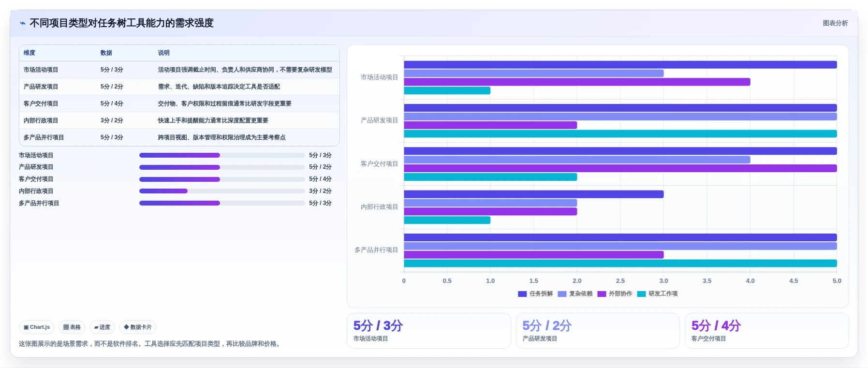The width and height of the screenshot is (868, 368).
Task: Click description starting with 快速上手和提醒能力
Action: click(x=213, y=120)
